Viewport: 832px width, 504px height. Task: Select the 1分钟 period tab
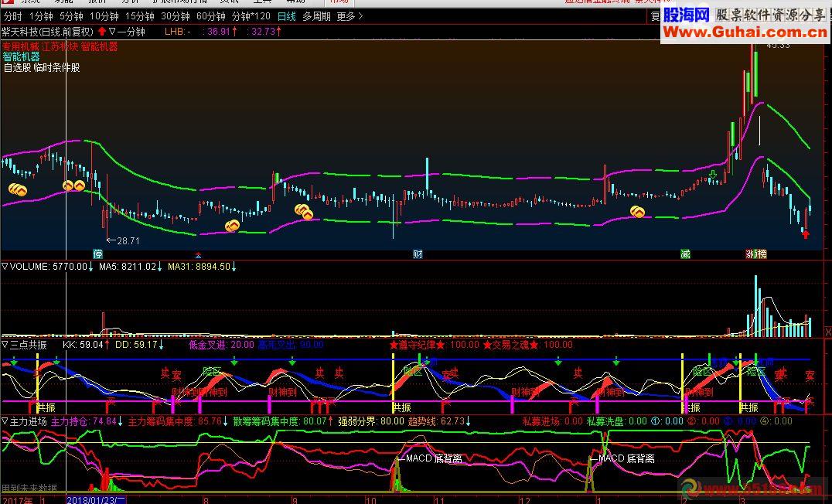pos(41,16)
